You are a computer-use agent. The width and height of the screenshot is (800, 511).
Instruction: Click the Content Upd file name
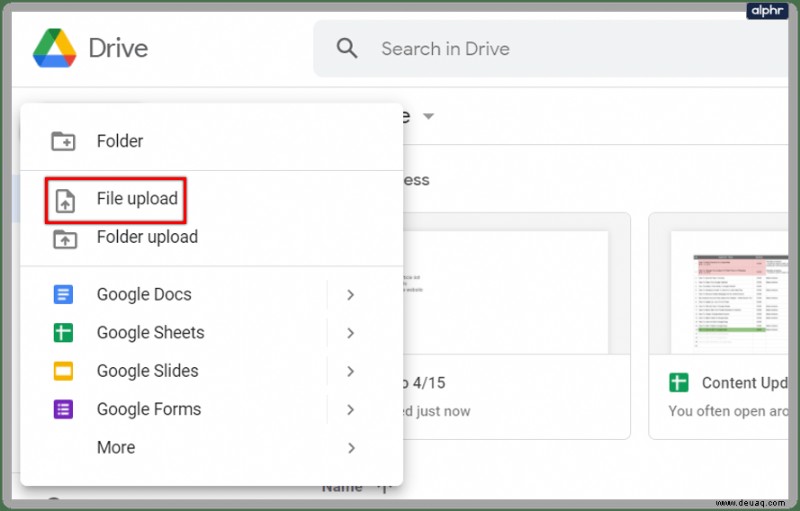click(x=745, y=383)
